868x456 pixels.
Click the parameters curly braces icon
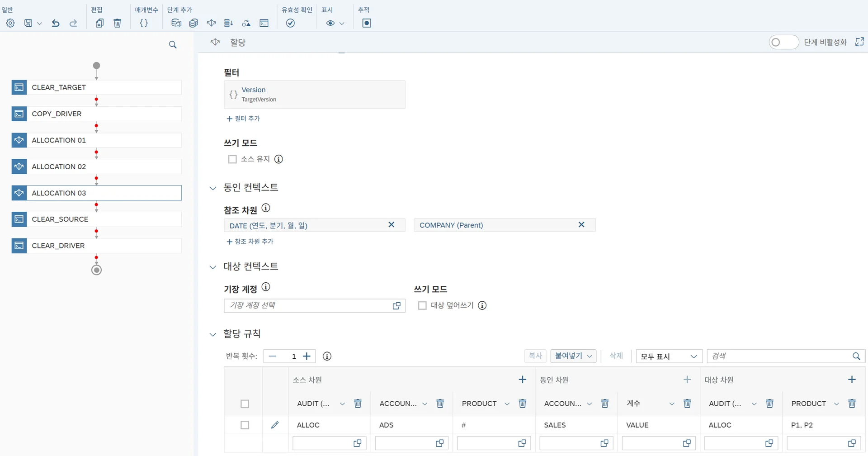point(144,23)
